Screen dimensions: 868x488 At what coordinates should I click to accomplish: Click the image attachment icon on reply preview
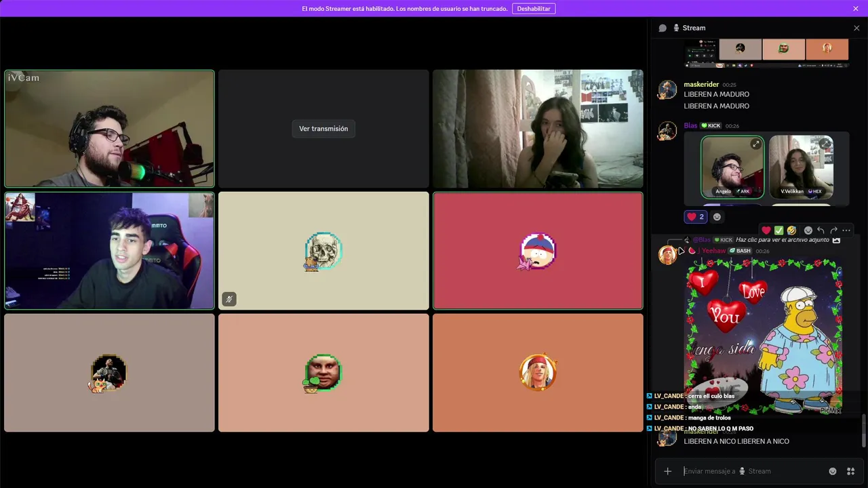coord(836,240)
